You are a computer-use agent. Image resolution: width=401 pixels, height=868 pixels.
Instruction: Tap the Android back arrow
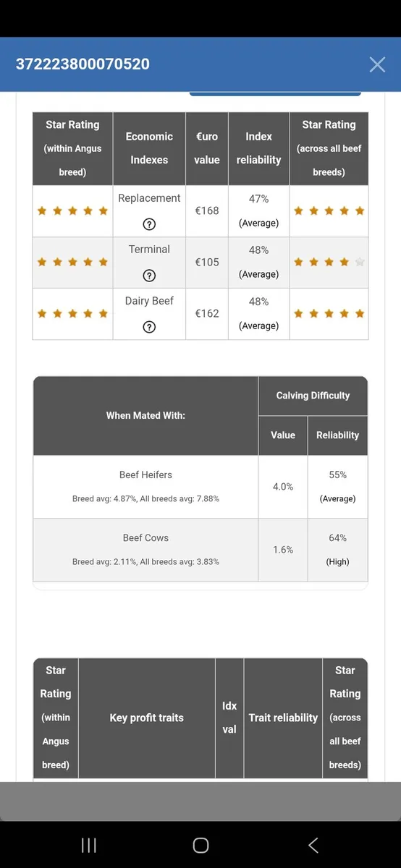[x=313, y=845]
